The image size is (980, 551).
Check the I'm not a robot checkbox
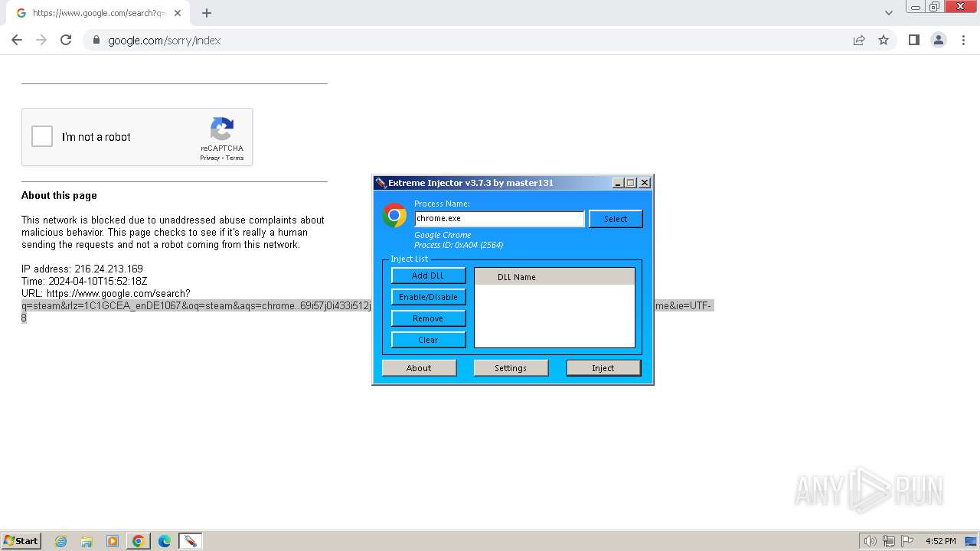(x=42, y=137)
